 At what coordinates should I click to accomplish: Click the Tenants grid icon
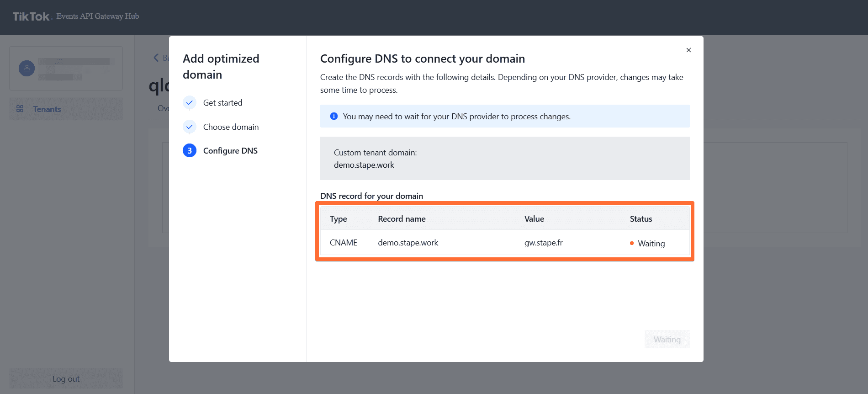click(x=20, y=109)
